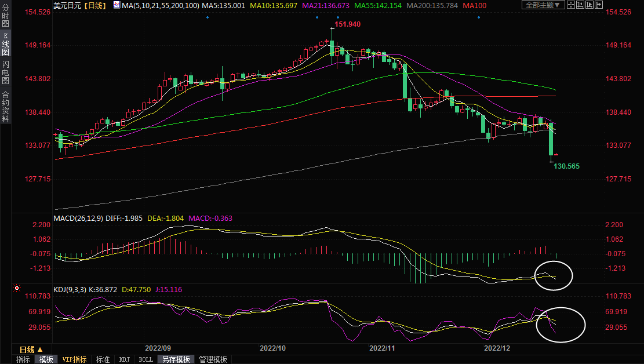Screen dimensions: 644x364
Task: Click the 另存模板 button
Action: point(176,359)
